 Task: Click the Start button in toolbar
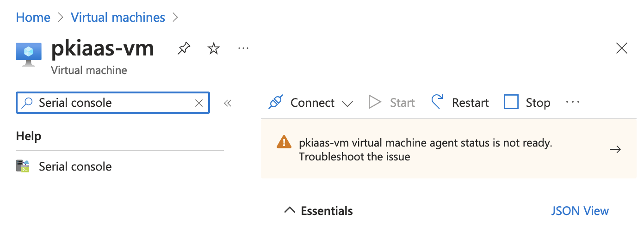point(391,102)
